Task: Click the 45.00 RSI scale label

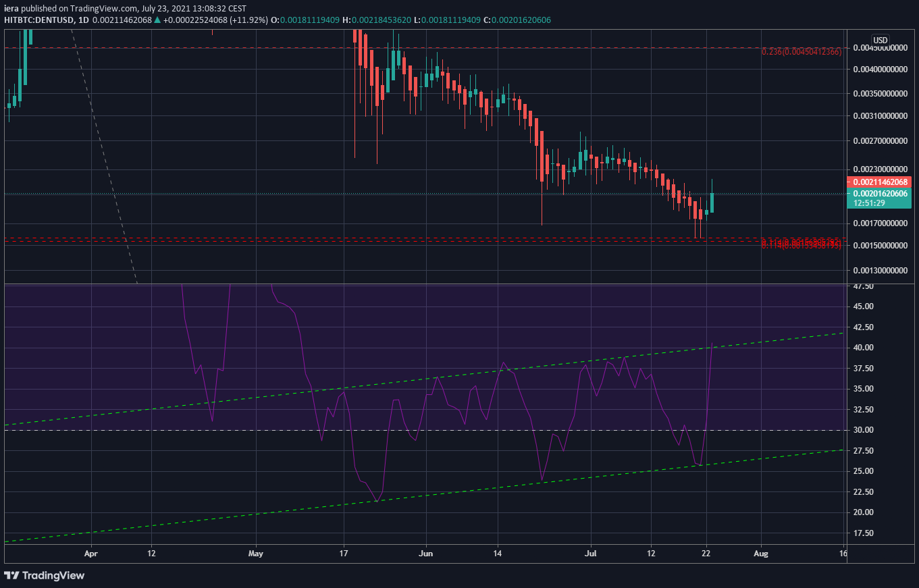Action: click(863, 306)
